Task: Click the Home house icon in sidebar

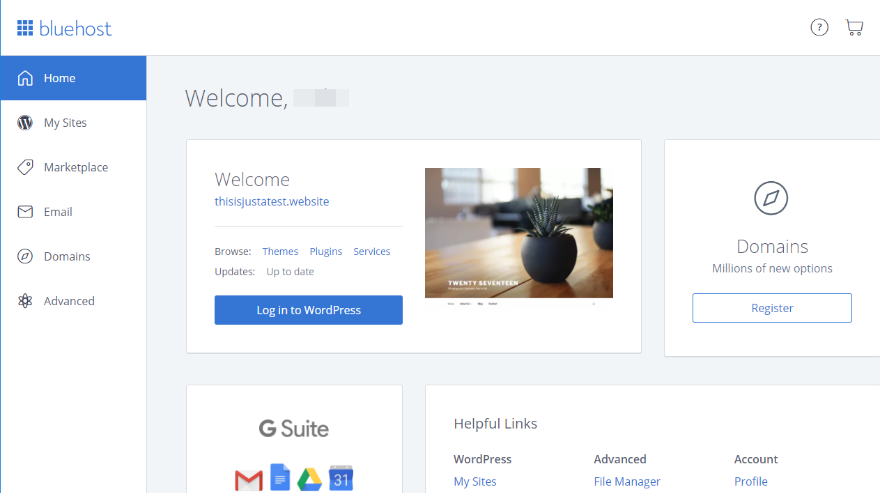Action: click(x=25, y=78)
